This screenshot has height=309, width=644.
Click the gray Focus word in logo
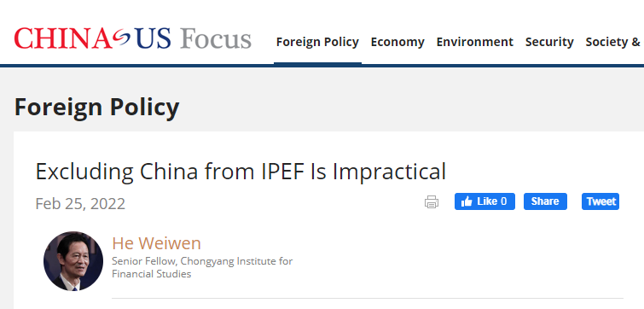point(216,38)
